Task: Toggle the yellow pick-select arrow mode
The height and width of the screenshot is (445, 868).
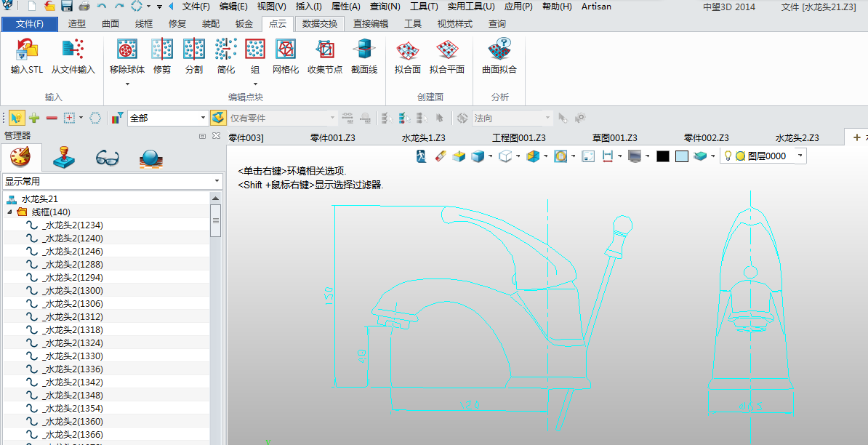Action: (x=16, y=118)
